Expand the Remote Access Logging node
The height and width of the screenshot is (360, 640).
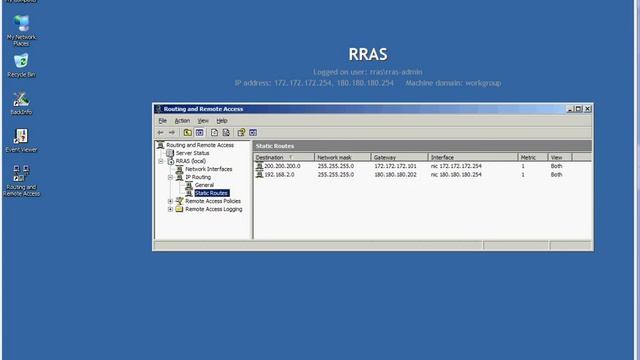pyautogui.click(x=171, y=209)
